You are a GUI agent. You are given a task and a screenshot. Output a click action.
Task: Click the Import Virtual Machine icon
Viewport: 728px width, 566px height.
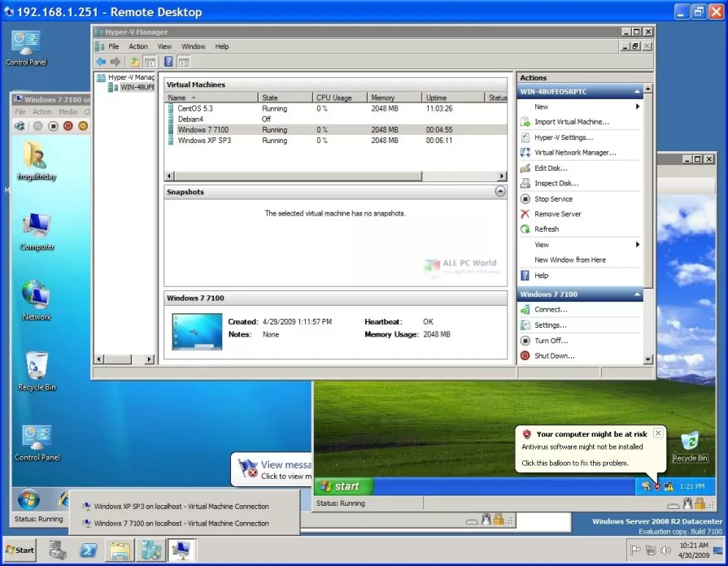pos(525,122)
